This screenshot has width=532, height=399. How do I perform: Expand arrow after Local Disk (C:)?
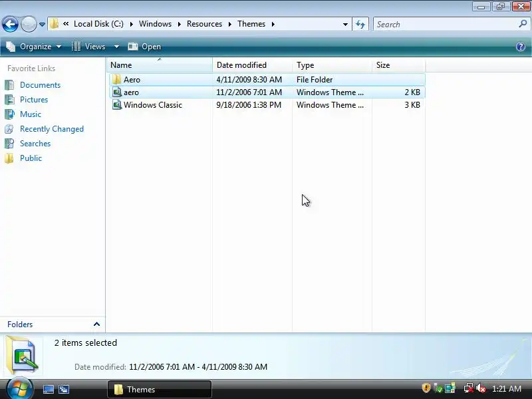click(x=131, y=24)
